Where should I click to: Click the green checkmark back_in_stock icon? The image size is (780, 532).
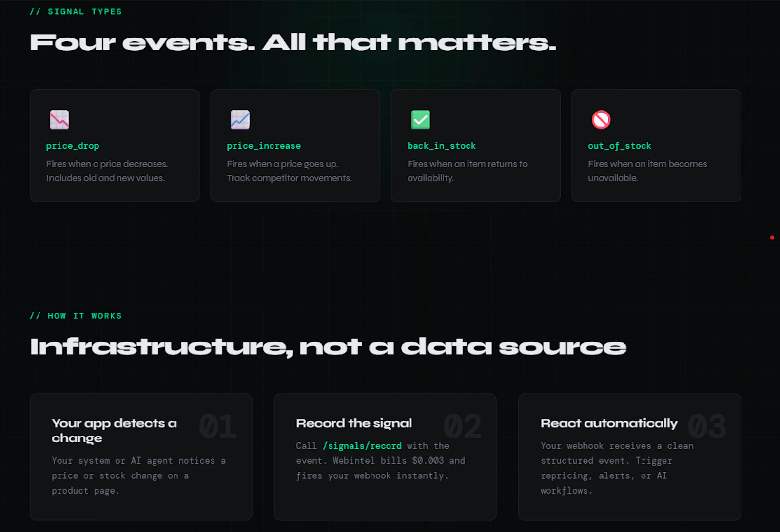click(x=420, y=119)
